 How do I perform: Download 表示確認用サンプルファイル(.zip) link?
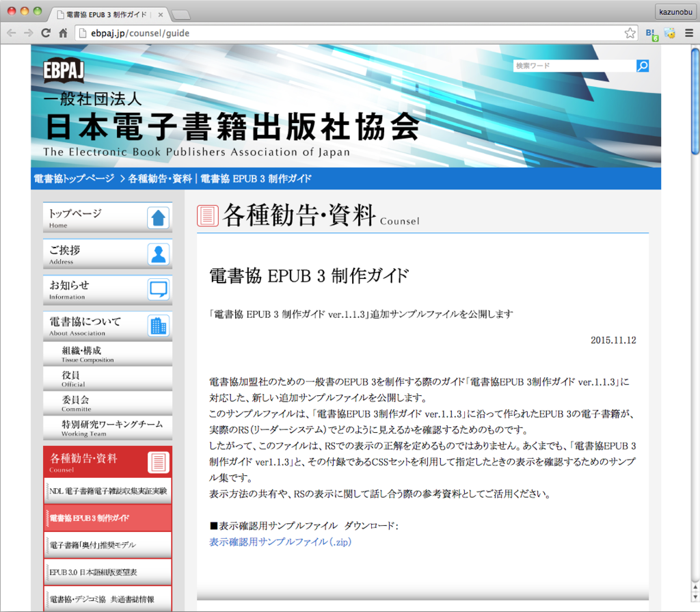point(280,542)
